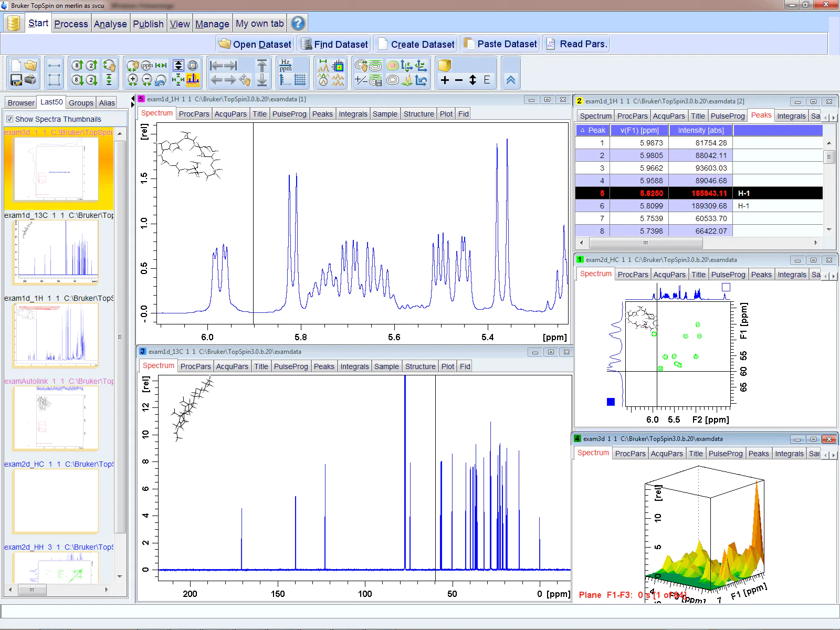Toggle positive/negative contours with +/- icon
Viewport: 840px width, 630px height.
(361, 80)
